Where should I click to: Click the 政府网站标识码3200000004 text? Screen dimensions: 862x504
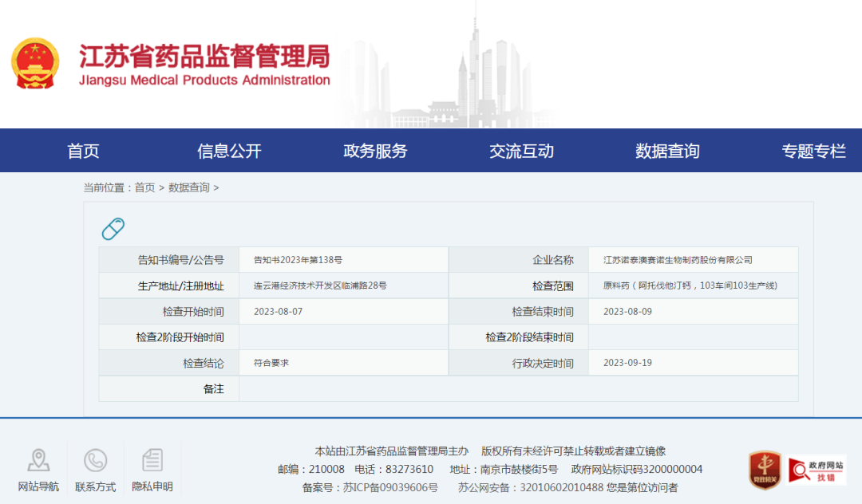(637, 470)
